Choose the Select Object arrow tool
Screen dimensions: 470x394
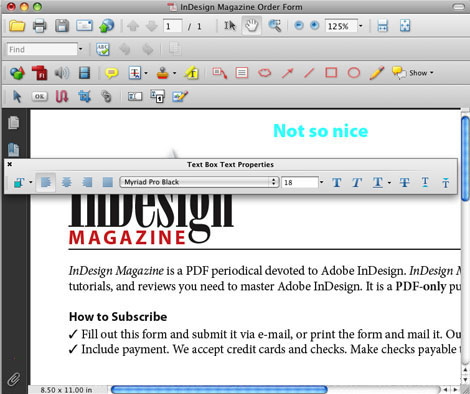[x=17, y=97]
